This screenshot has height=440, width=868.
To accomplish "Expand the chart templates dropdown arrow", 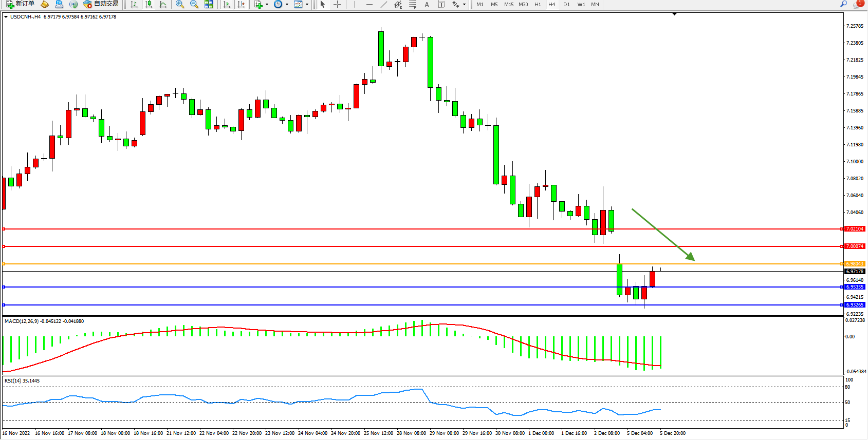I will (x=307, y=4).
